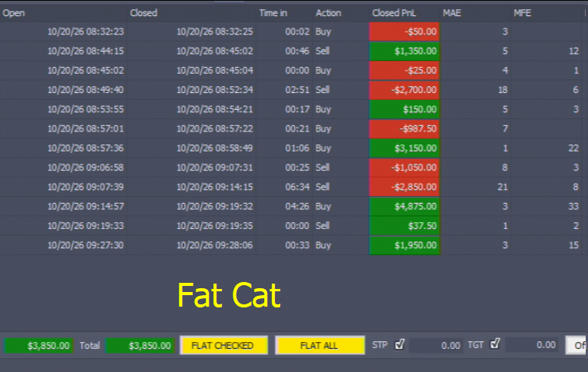This screenshot has width=588, height=372.
Task: Click closed time 10/20/26 09:07:31
Action: tap(215, 168)
